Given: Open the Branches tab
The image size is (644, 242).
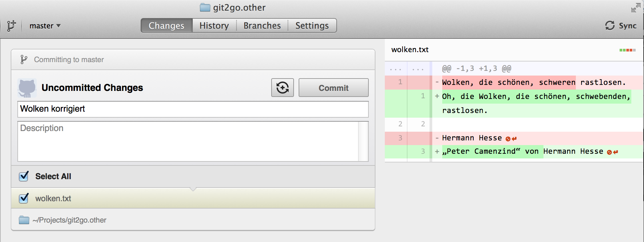Looking at the screenshot, I should click(262, 26).
